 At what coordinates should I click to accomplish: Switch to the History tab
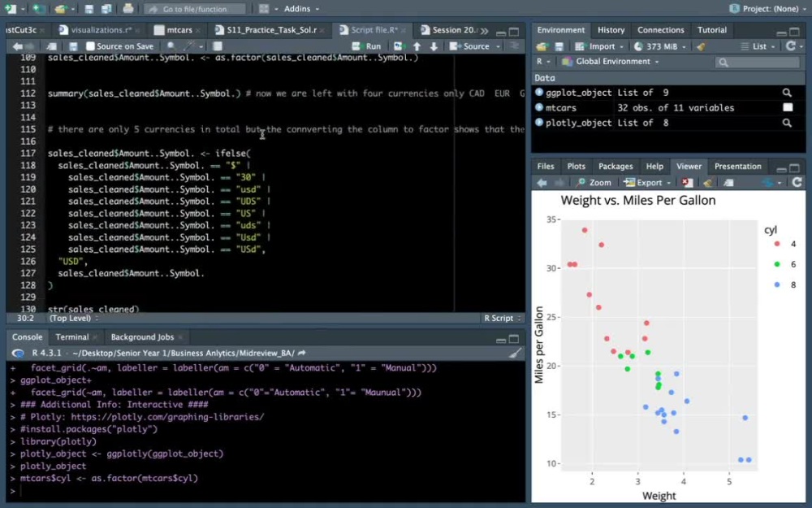(x=611, y=30)
